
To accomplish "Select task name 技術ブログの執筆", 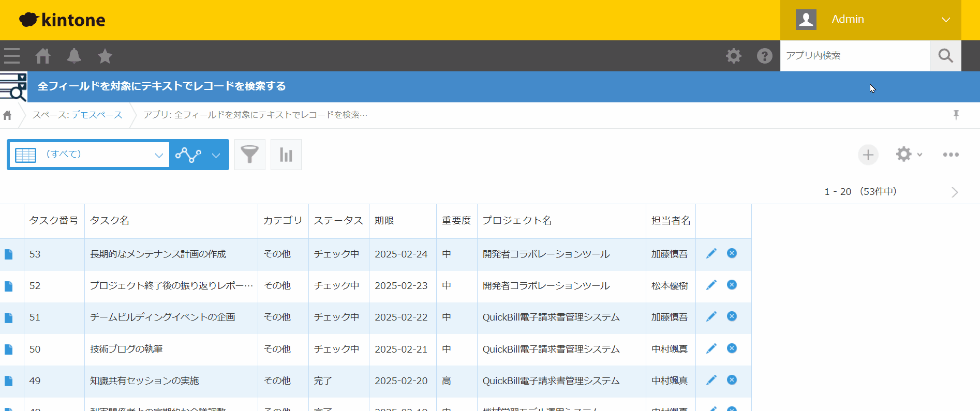I will 126,349.
